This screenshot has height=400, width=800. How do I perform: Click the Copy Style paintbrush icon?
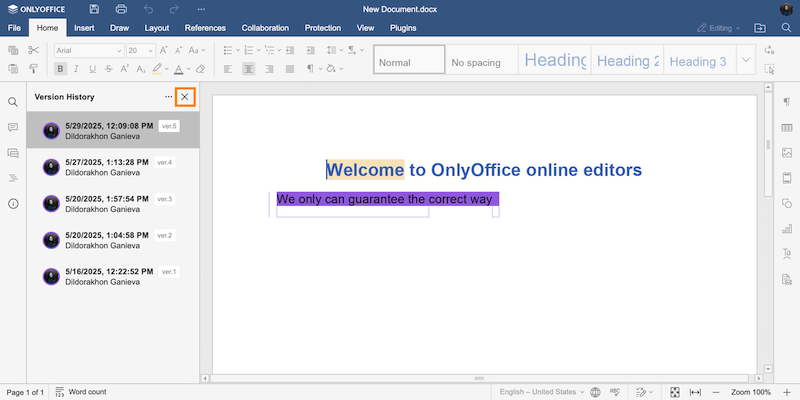coord(33,69)
